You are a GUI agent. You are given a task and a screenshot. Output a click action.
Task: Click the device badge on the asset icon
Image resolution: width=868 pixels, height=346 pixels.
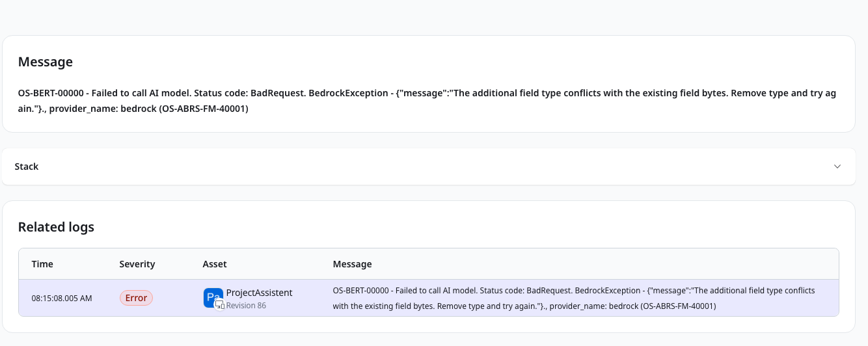pyautogui.click(x=219, y=304)
